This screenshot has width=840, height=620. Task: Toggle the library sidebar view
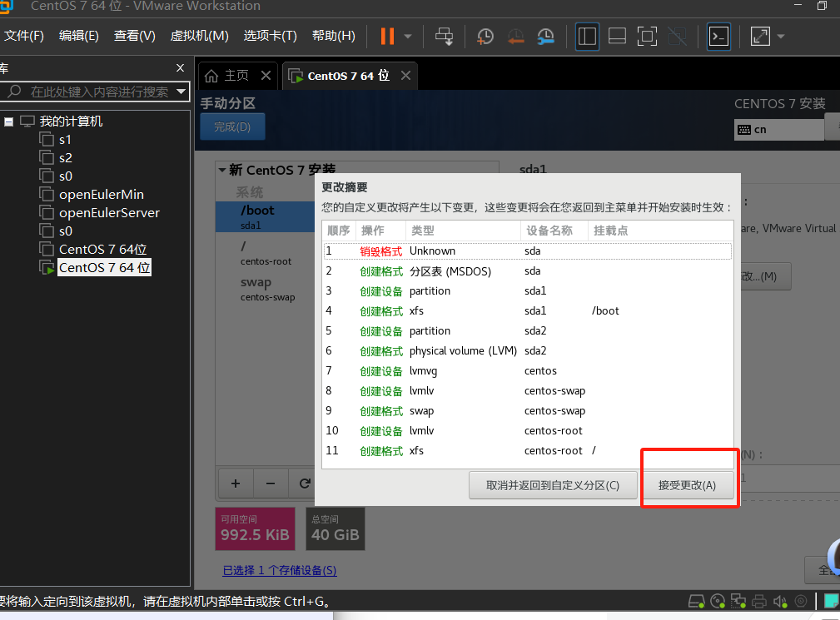(587, 37)
